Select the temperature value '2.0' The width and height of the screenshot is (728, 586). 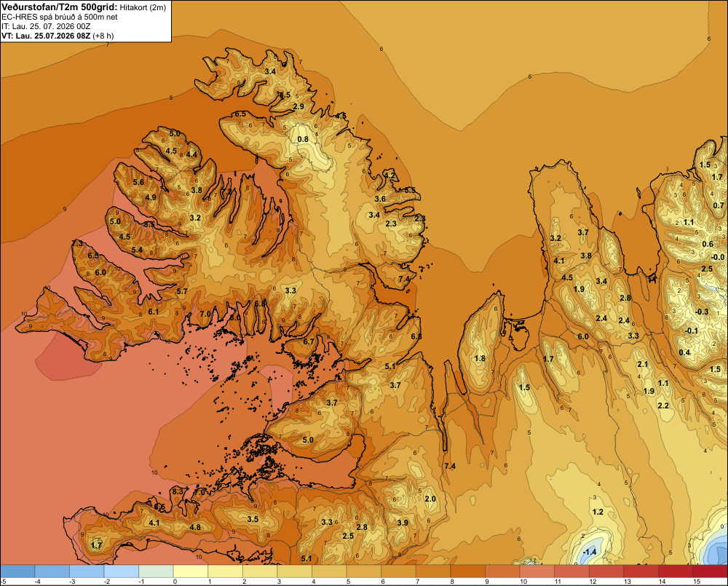[x=430, y=499]
